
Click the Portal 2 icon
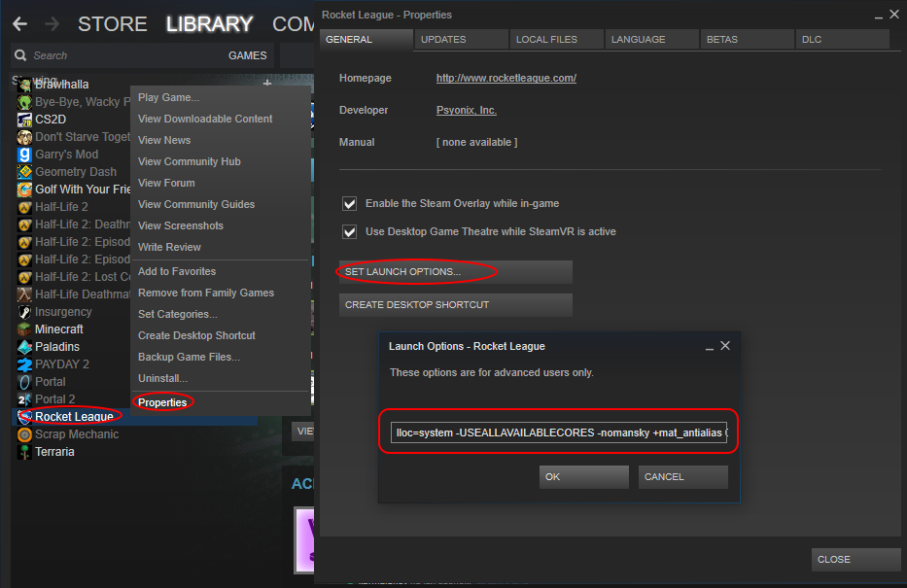coord(24,399)
